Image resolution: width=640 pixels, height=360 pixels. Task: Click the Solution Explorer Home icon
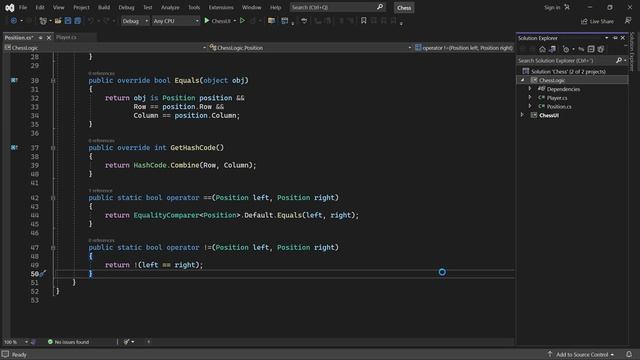542,49
